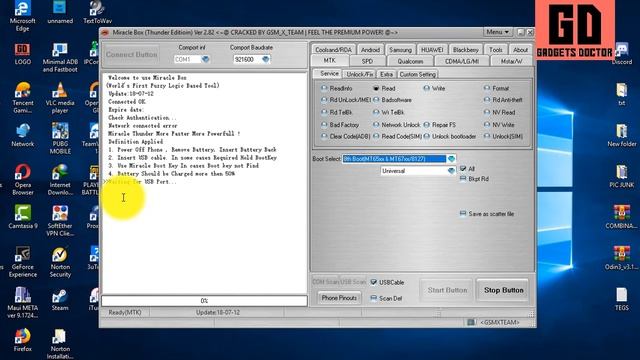Open the Android tab
The height and width of the screenshot is (360, 640).
pos(370,50)
